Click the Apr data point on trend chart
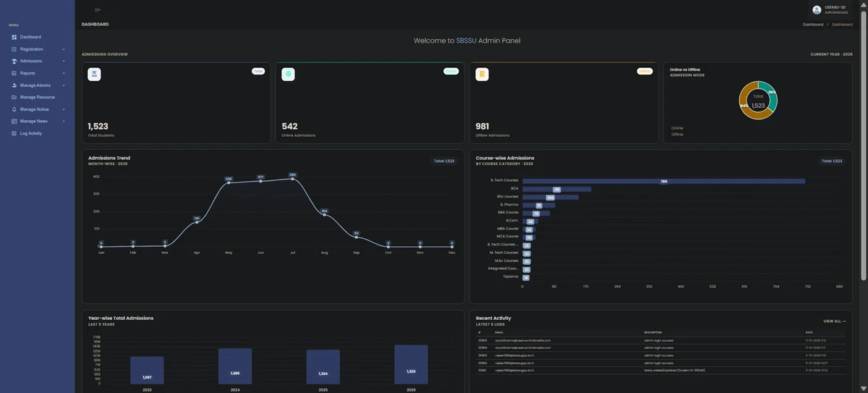868x393 pixels. click(197, 222)
